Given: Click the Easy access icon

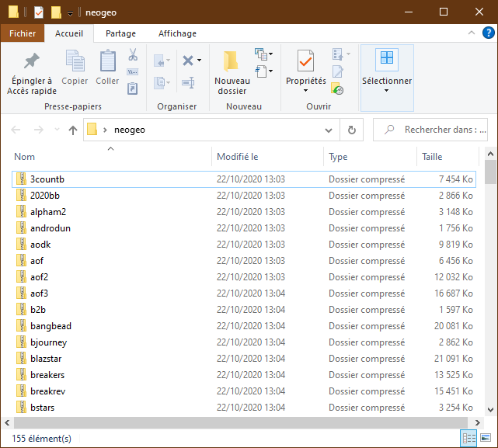Looking at the screenshot, I should click(x=261, y=71).
